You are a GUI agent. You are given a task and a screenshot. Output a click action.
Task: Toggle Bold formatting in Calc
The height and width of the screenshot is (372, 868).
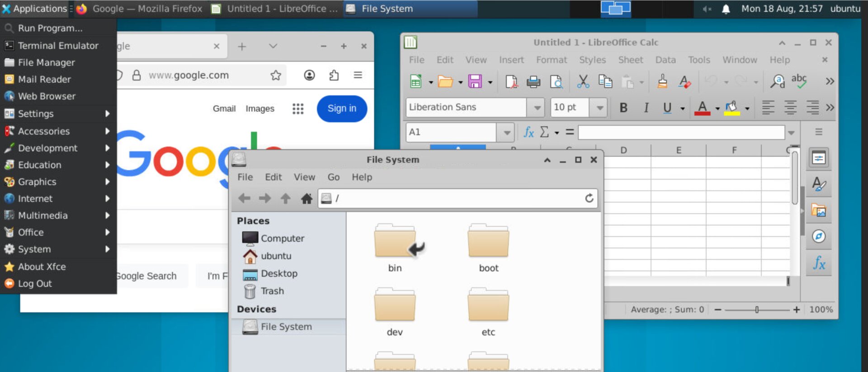coord(623,108)
